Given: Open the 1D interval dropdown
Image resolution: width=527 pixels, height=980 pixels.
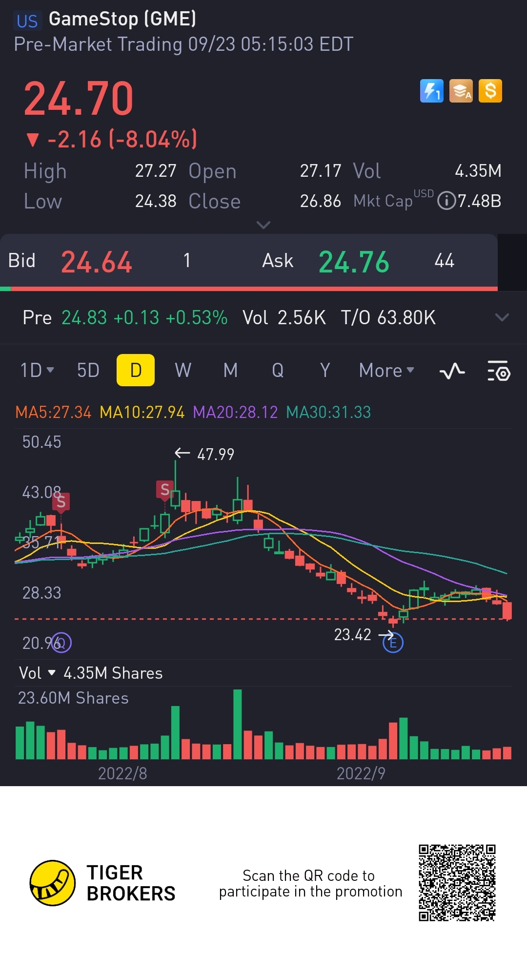Looking at the screenshot, I should click(37, 370).
